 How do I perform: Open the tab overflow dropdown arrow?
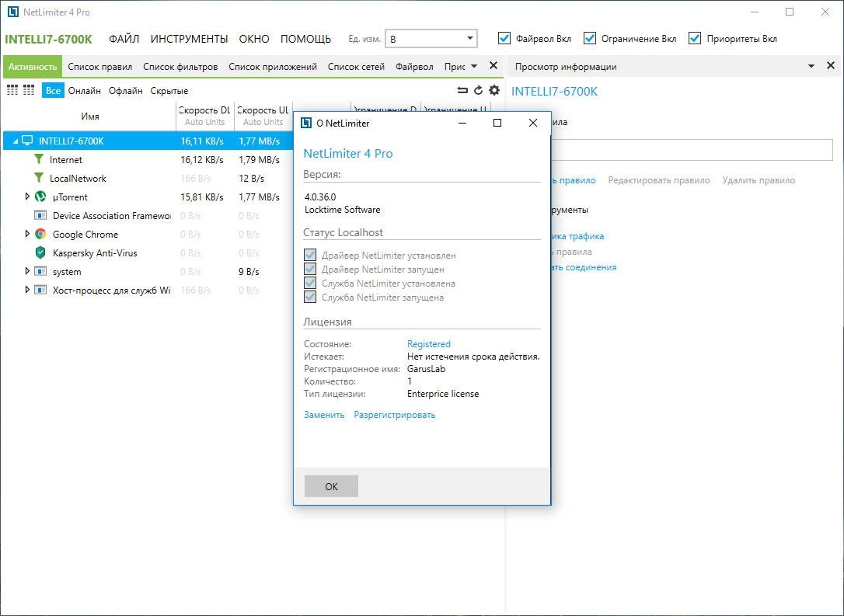(x=473, y=66)
